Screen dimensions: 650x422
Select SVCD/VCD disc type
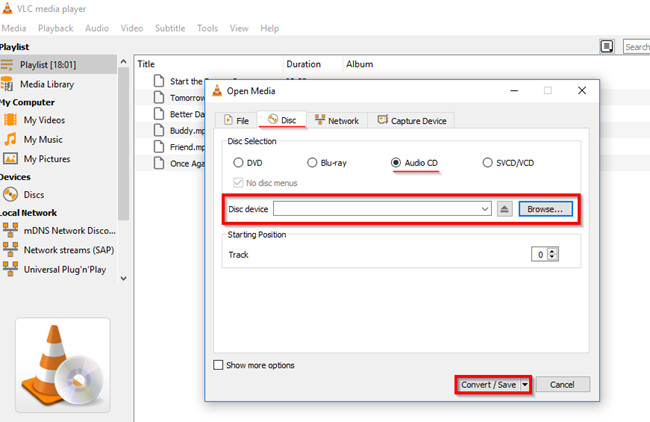[x=488, y=162]
